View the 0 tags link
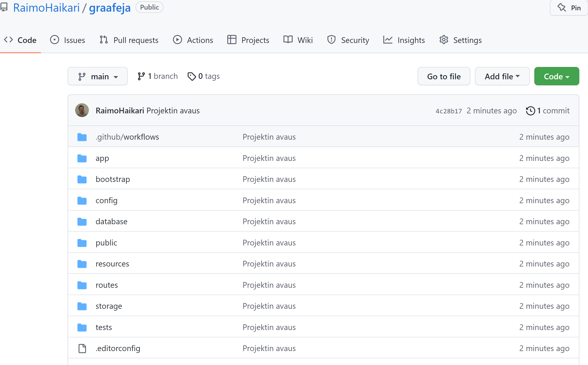 pos(204,76)
